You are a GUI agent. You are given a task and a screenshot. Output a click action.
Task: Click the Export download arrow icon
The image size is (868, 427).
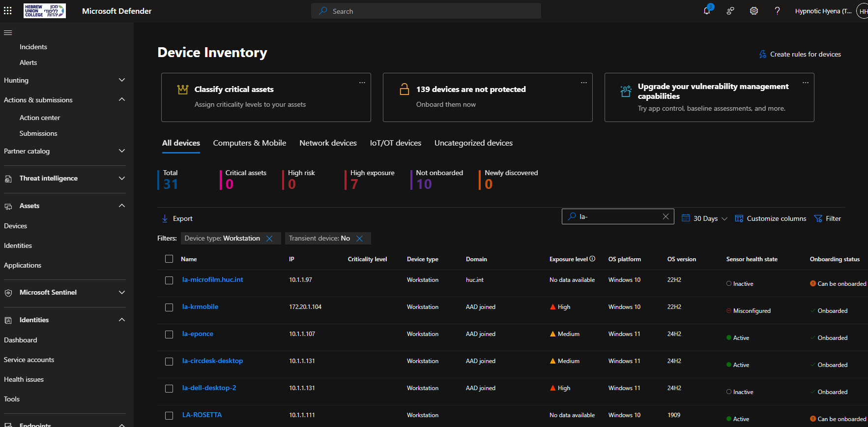point(165,218)
